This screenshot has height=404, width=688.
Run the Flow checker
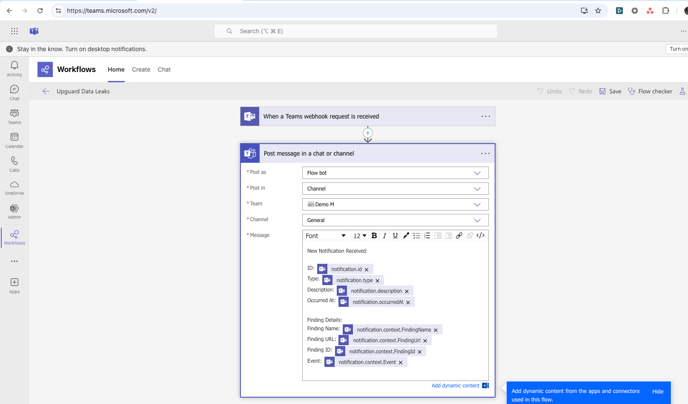click(x=650, y=91)
